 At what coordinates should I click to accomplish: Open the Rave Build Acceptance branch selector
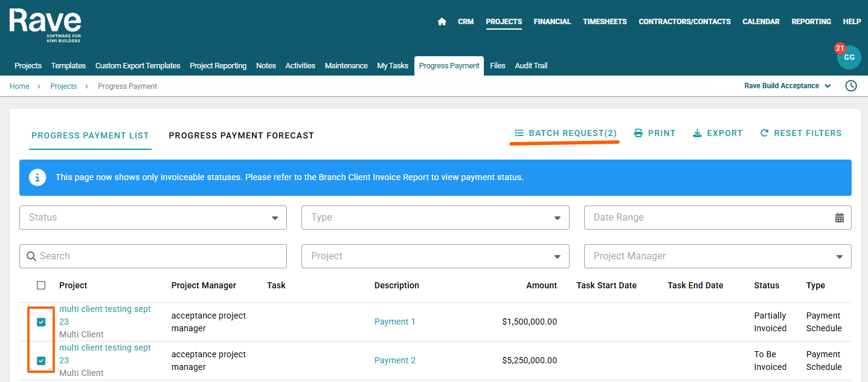(787, 86)
